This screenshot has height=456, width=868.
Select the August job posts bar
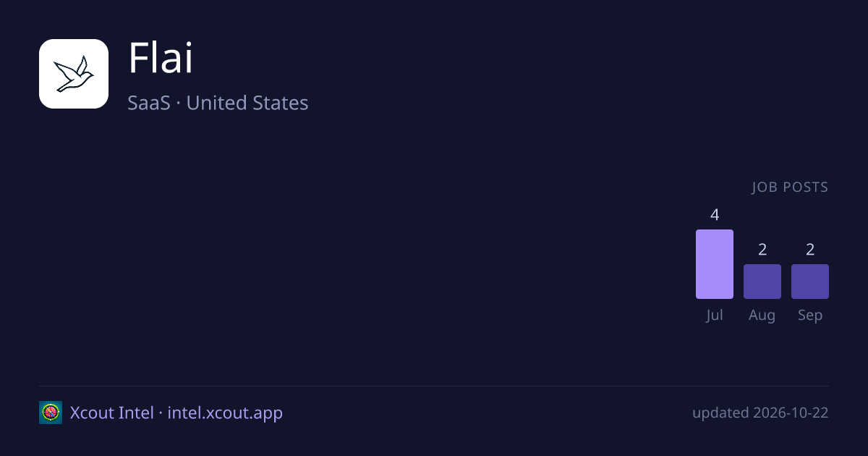[762, 282]
